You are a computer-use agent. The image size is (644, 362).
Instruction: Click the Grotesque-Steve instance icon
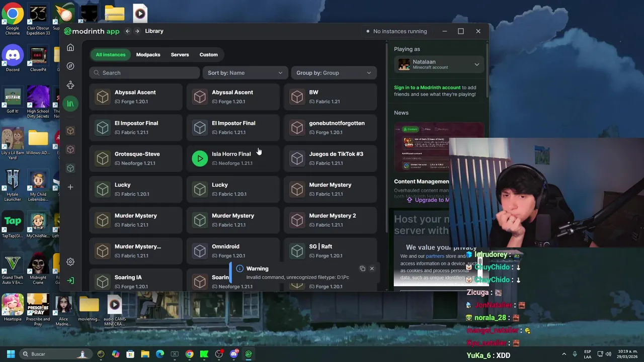pos(103,158)
